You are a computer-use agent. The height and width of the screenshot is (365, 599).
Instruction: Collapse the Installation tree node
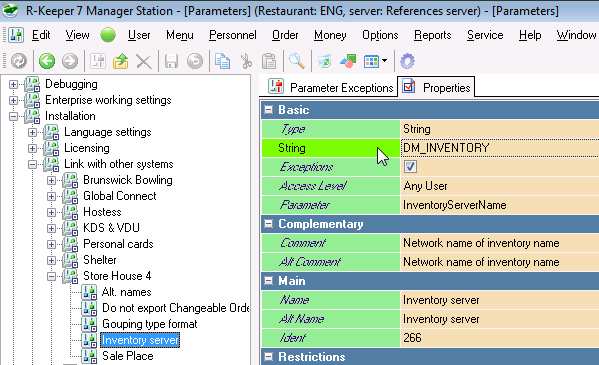click(13, 116)
